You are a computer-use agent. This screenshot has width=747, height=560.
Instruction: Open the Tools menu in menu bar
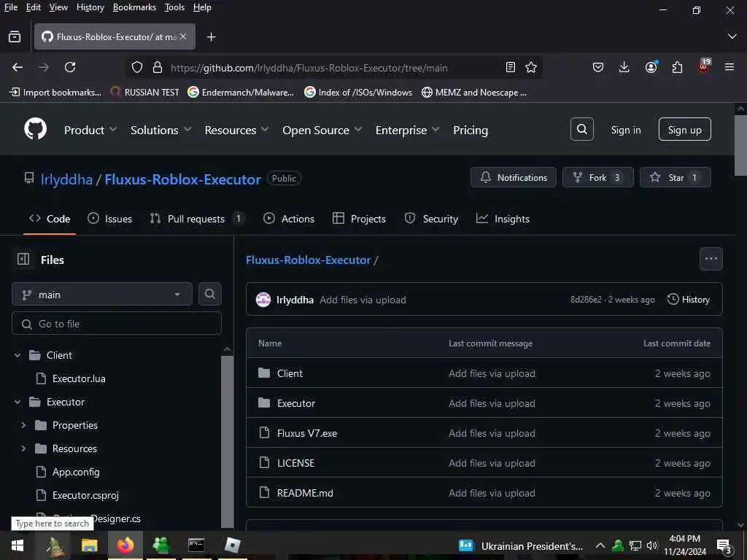pos(174,7)
